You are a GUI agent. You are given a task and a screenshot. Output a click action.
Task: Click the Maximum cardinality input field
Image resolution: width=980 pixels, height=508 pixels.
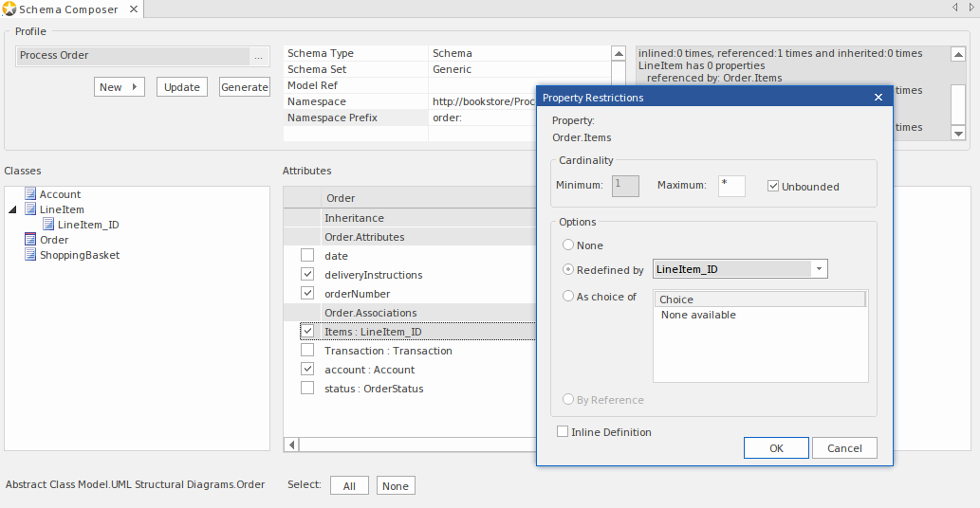coord(730,186)
